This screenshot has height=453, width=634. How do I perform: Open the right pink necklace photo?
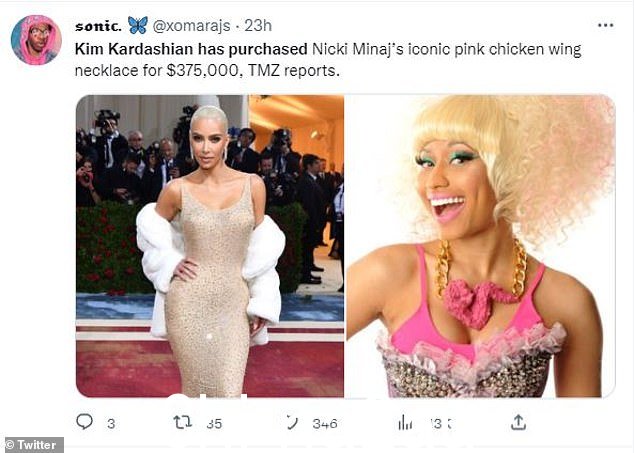(480, 246)
